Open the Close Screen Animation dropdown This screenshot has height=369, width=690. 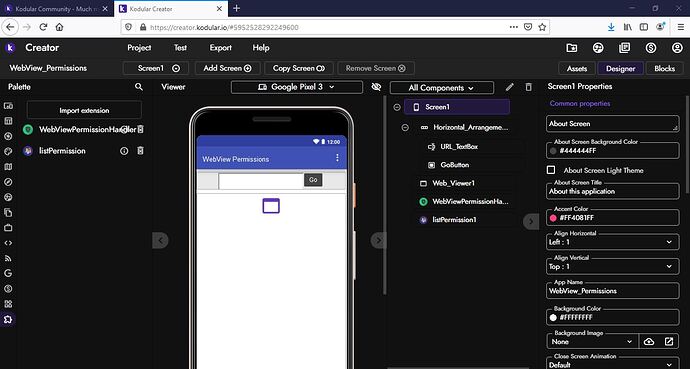613,364
